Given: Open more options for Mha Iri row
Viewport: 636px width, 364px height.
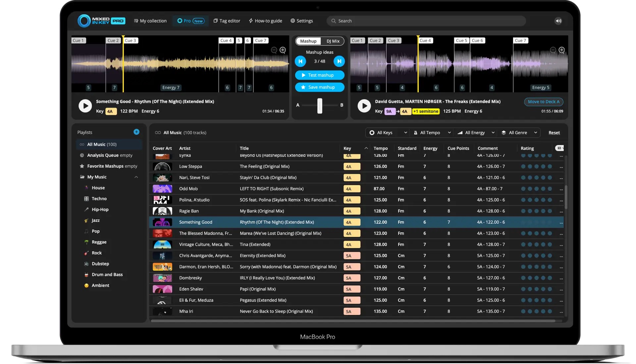Looking at the screenshot, I should [x=561, y=312].
